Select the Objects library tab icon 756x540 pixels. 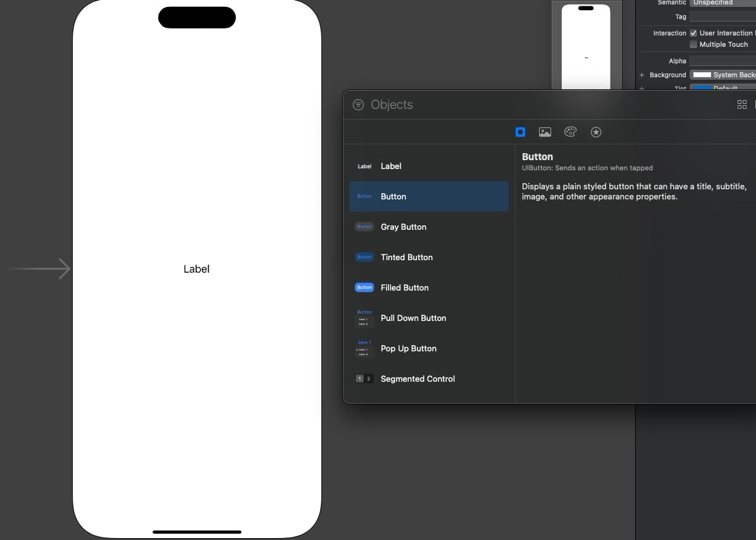tap(520, 132)
